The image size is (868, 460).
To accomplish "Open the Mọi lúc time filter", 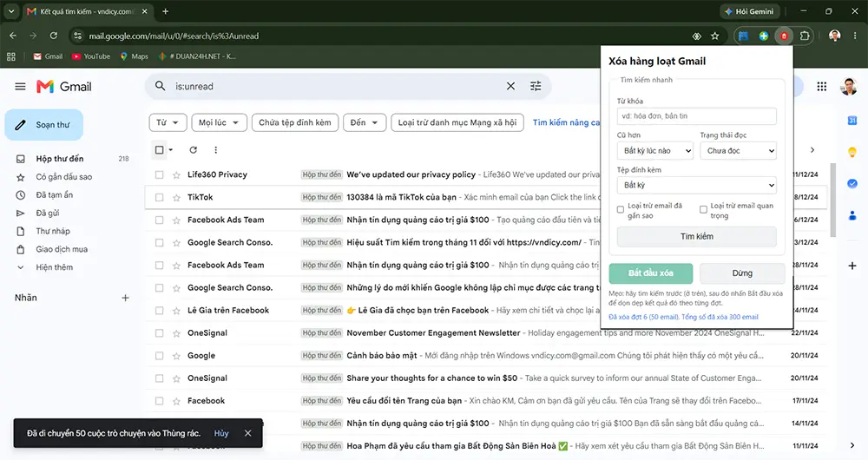I will click(219, 123).
